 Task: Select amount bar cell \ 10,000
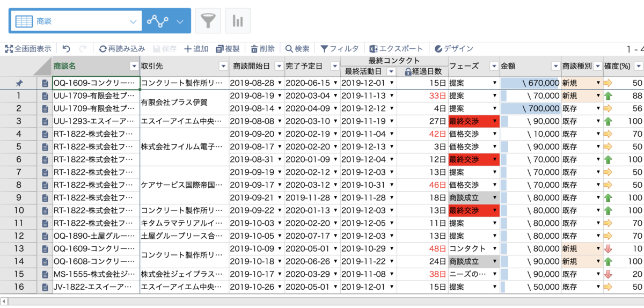click(x=530, y=134)
